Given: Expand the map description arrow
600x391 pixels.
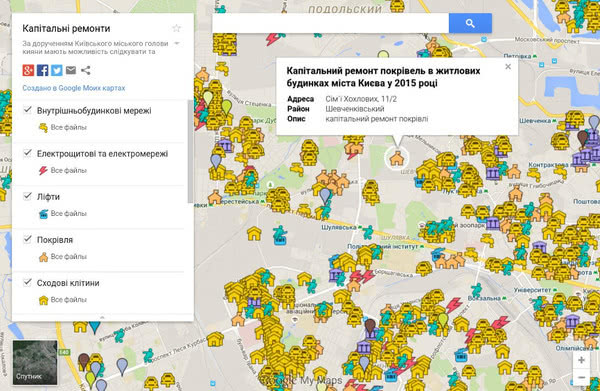Looking at the screenshot, I should [177, 43].
